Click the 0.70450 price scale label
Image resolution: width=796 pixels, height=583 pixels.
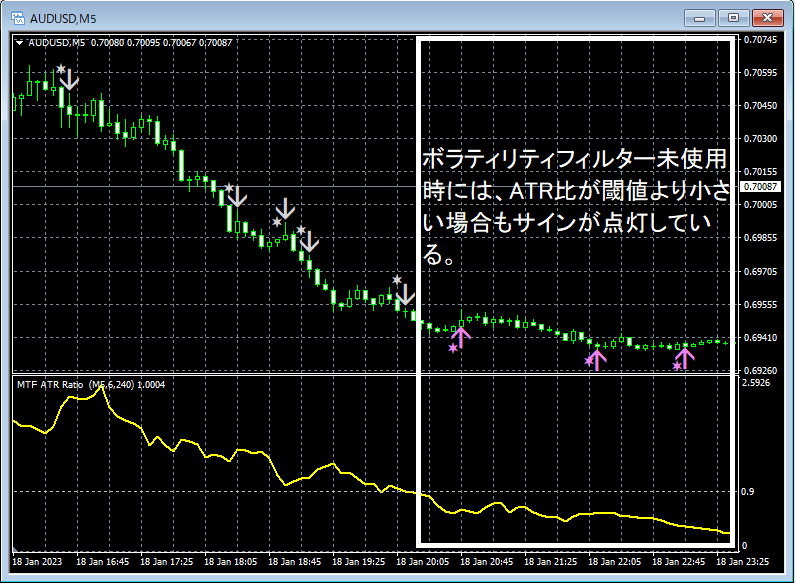pyautogui.click(x=760, y=106)
